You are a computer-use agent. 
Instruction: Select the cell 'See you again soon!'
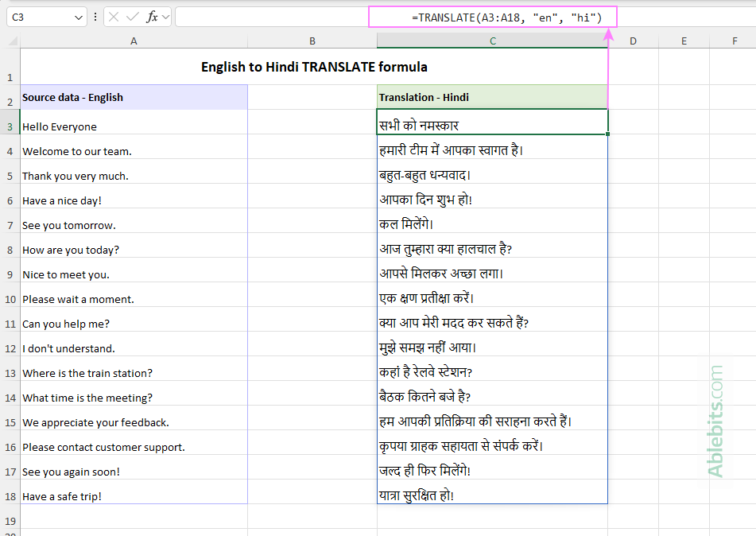coord(134,467)
